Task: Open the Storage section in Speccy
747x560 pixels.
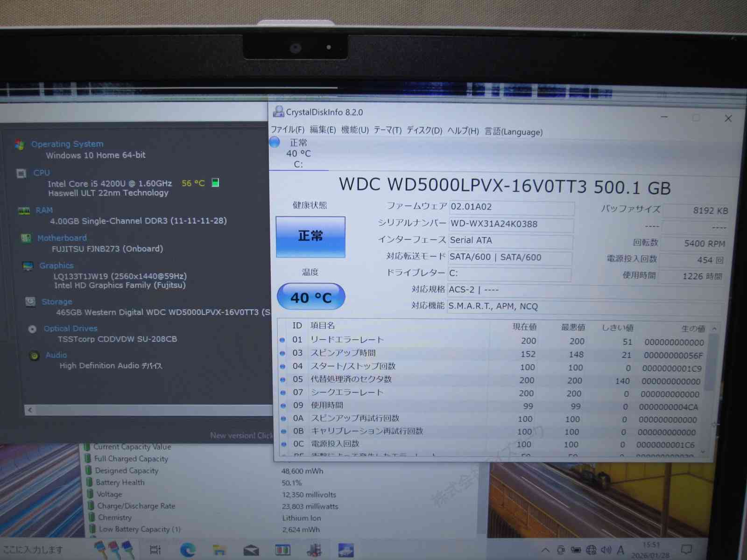Action: 56,302
